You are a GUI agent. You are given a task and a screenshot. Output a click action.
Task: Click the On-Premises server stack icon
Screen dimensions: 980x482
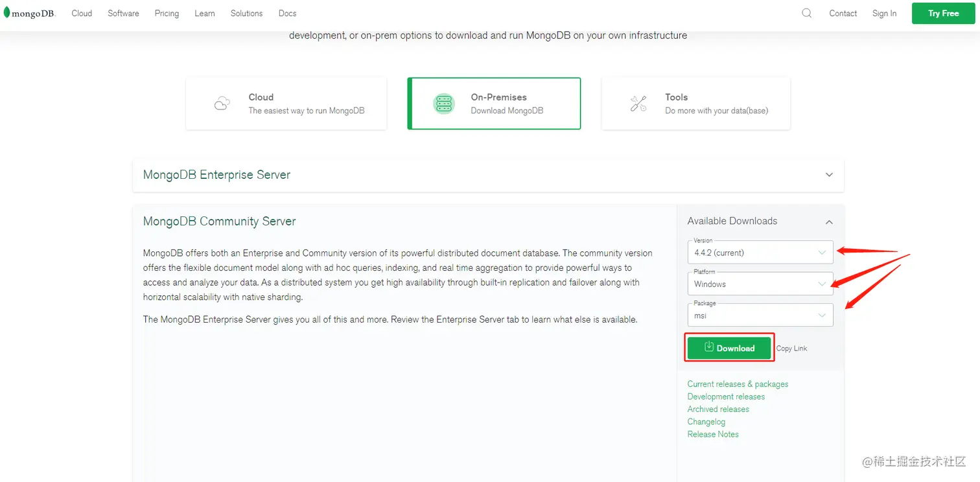[444, 104]
